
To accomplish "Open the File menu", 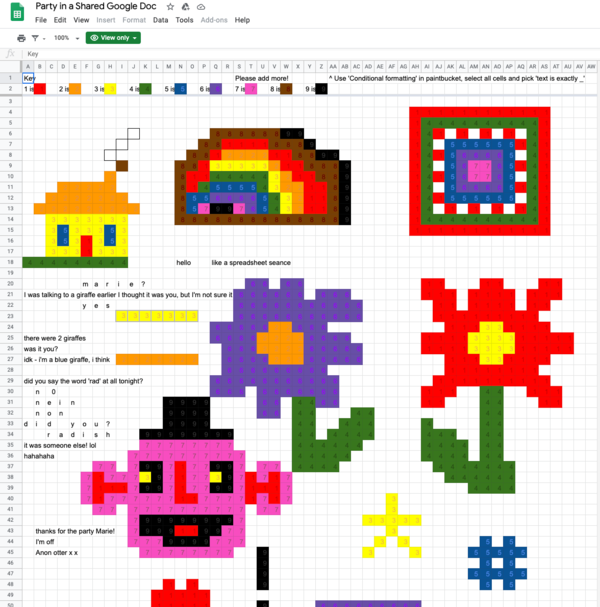I will pos(40,20).
